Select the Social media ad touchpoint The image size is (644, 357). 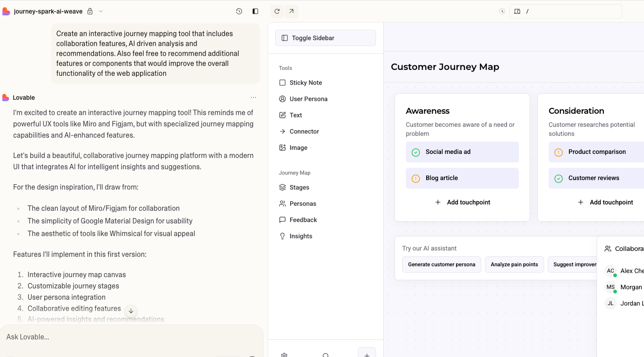click(x=462, y=152)
